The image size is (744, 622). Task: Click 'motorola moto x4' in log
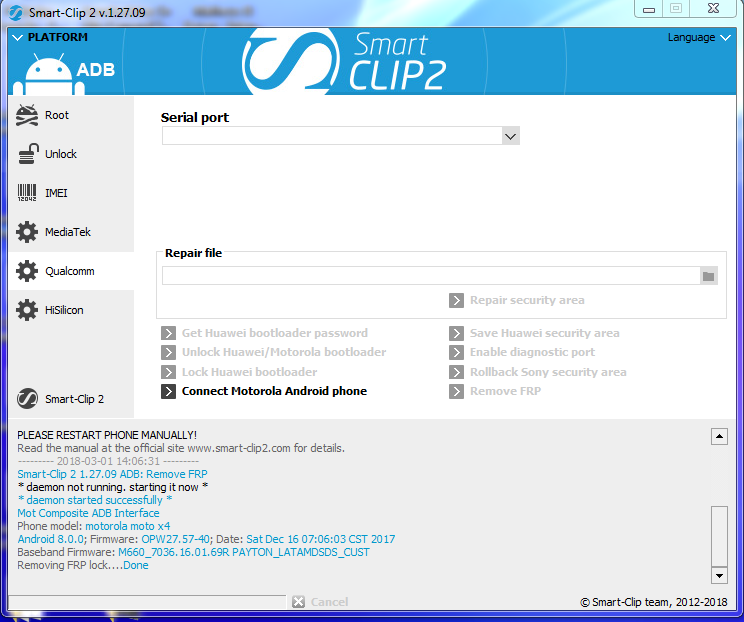pos(128,526)
